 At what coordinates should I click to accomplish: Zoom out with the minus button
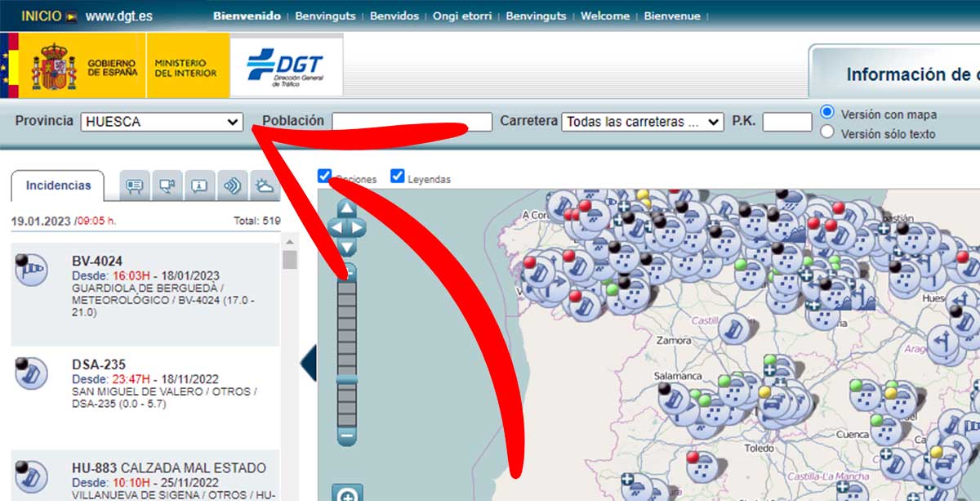coord(347,437)
